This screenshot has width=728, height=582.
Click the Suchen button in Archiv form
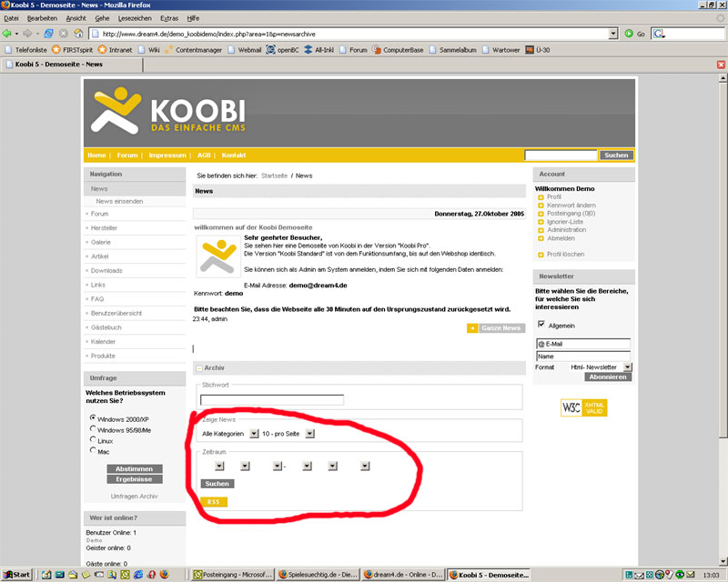click(217, 484)
